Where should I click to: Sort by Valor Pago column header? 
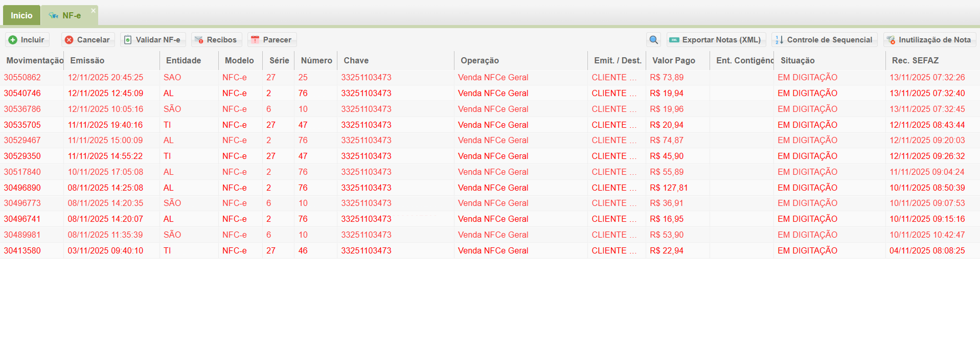(673, 60)
